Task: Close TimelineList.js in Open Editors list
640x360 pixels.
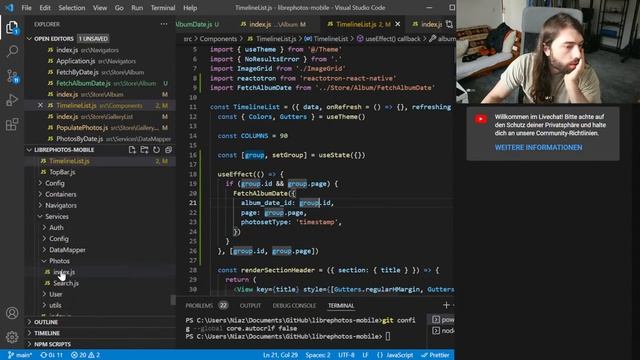Action: coord(40,105)
